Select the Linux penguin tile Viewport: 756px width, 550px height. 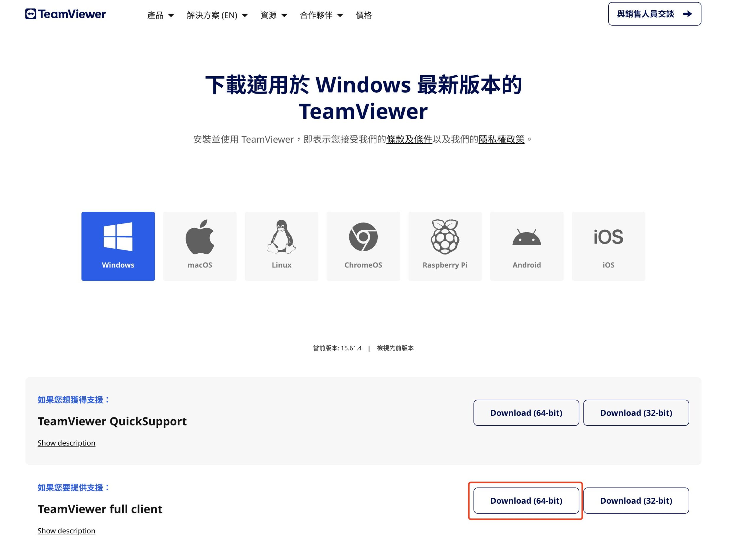point(281,246)
